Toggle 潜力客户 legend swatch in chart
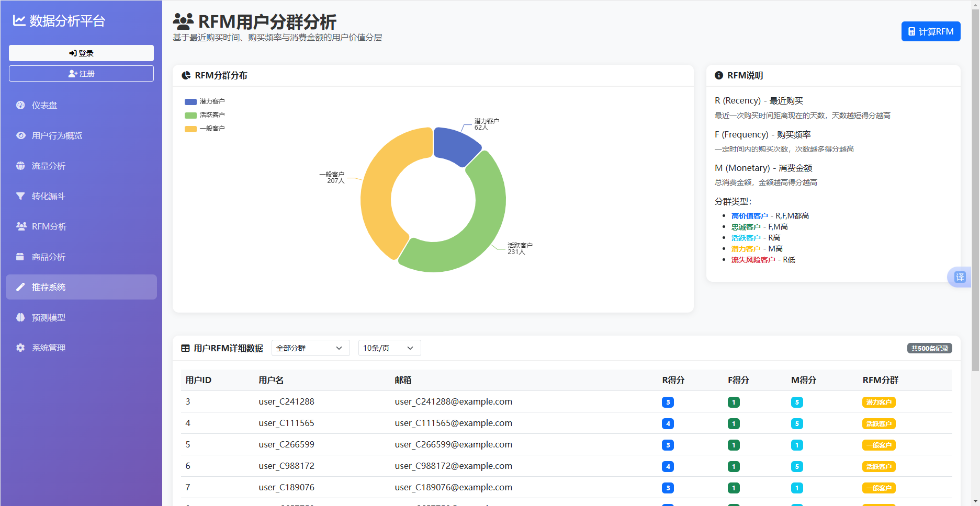Image resolution: width=980 pixels, height=506 pixels. point(190,101)
